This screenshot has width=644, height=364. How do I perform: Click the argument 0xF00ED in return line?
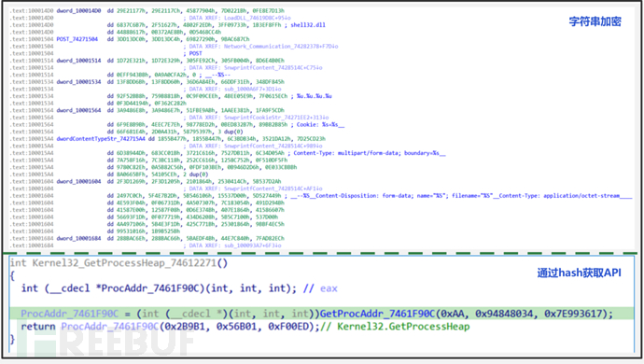288,327
